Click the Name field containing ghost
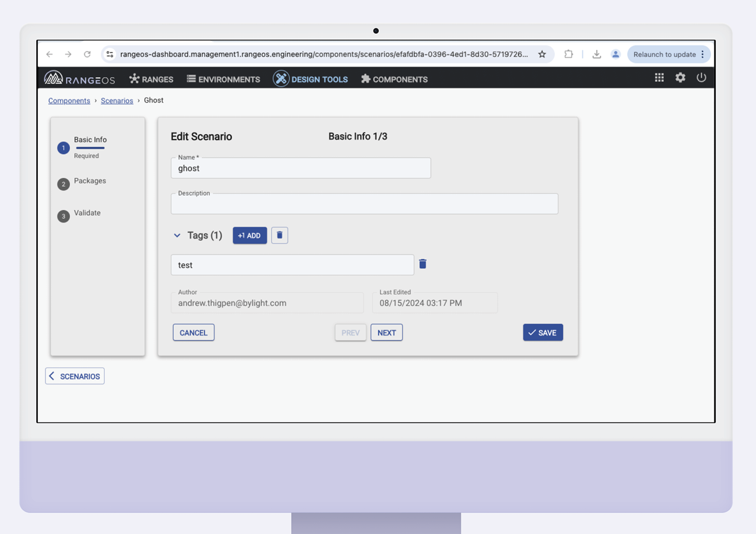This screenshot has height=534, width=756. [301, 168]
